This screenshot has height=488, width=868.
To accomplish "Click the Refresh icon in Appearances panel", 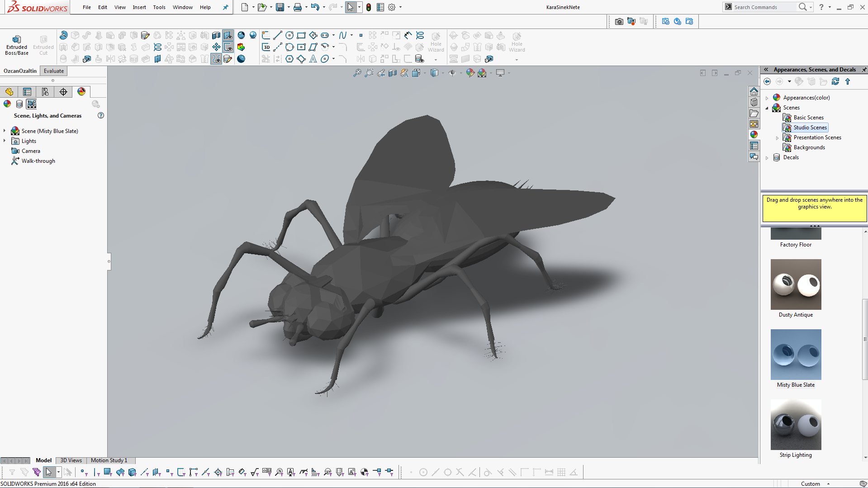I will coord(835,81).
